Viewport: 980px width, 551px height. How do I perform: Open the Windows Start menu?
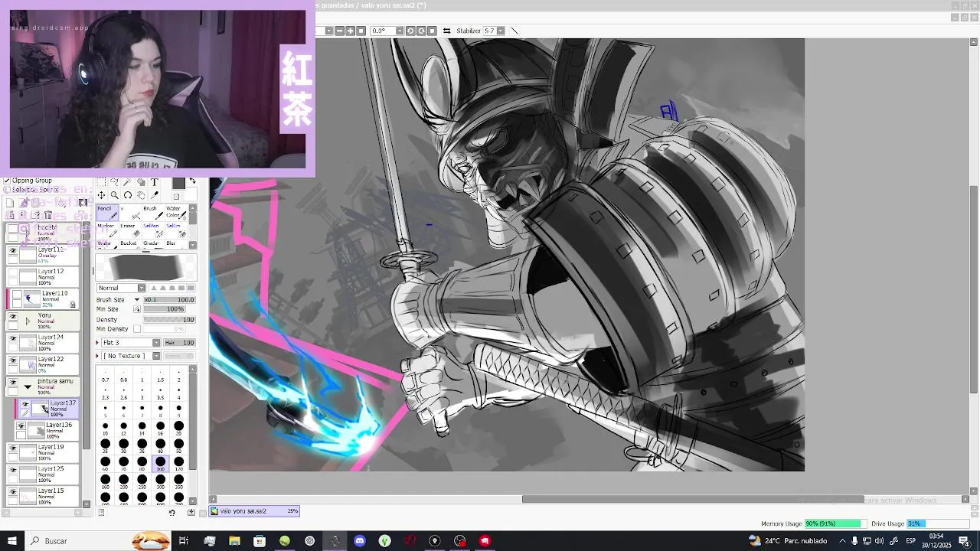point(12,541)
